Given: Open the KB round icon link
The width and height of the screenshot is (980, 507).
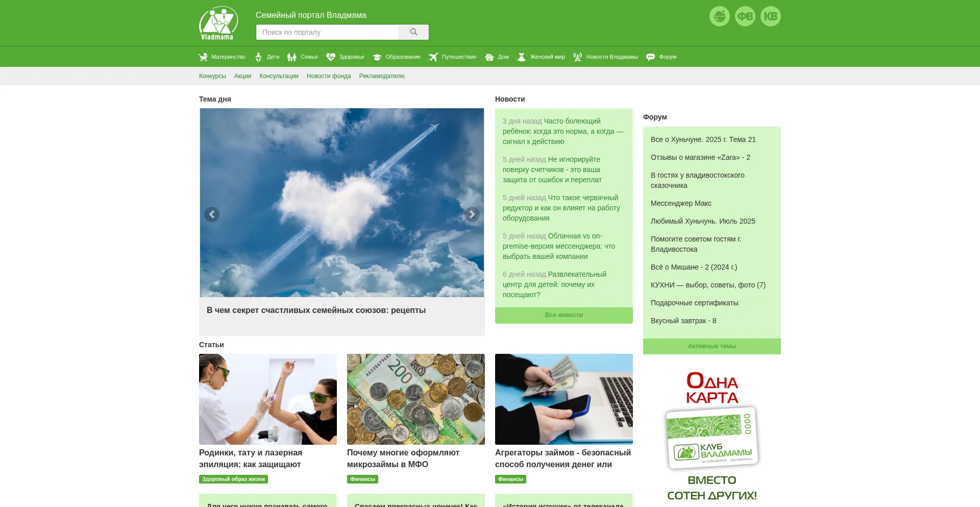Looking at the screenshot, I should click(x=770, y=16).
